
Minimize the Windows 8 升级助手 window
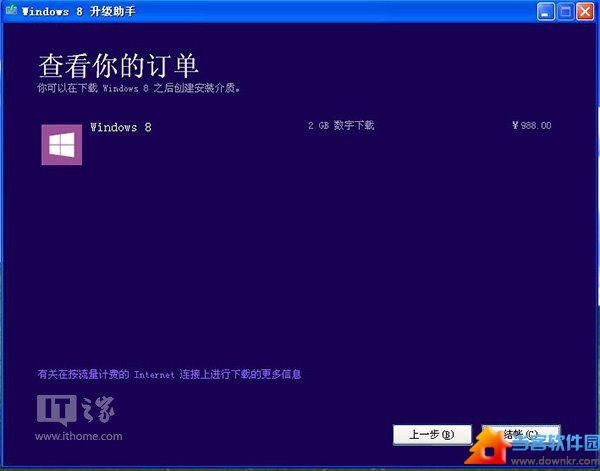click(546, 11)
